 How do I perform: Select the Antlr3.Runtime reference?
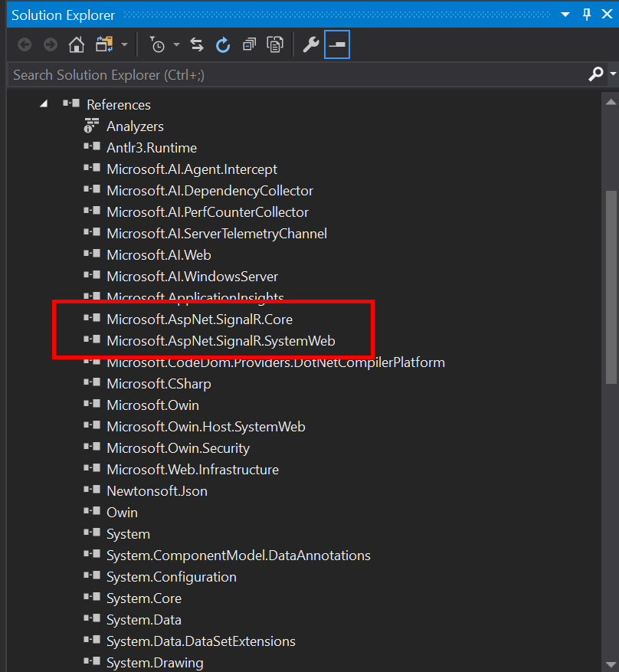152,148
